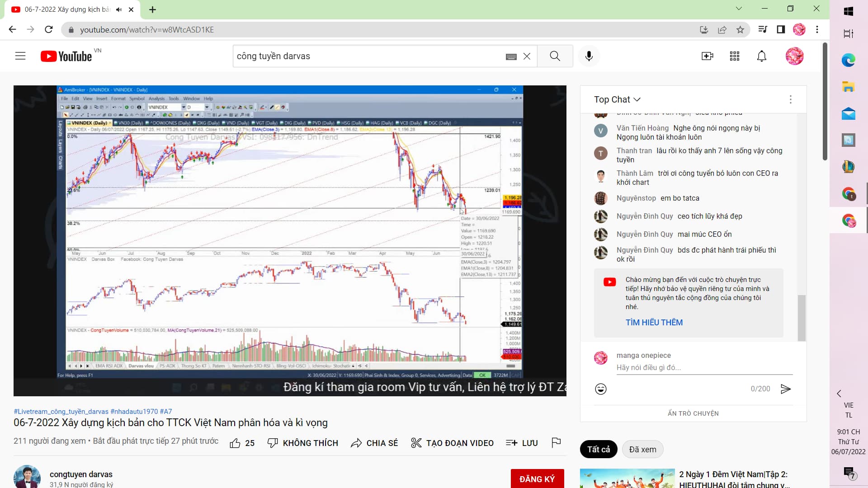Click the YouTube voice search microphone
Screen dimensions: 868x488
click(x=589, y=56)
